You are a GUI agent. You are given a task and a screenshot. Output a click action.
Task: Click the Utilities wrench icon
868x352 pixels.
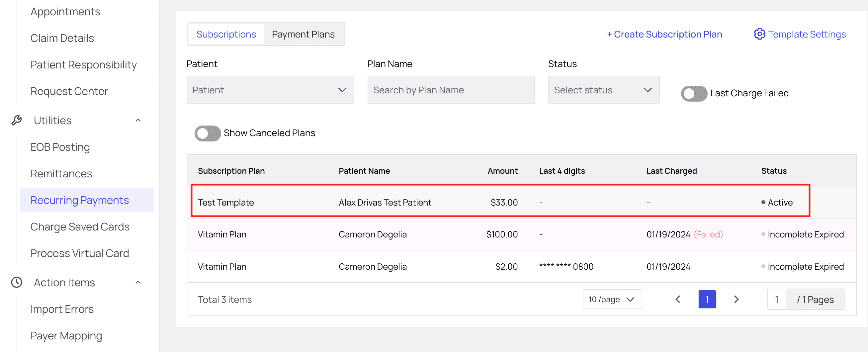tap(17, 120)
